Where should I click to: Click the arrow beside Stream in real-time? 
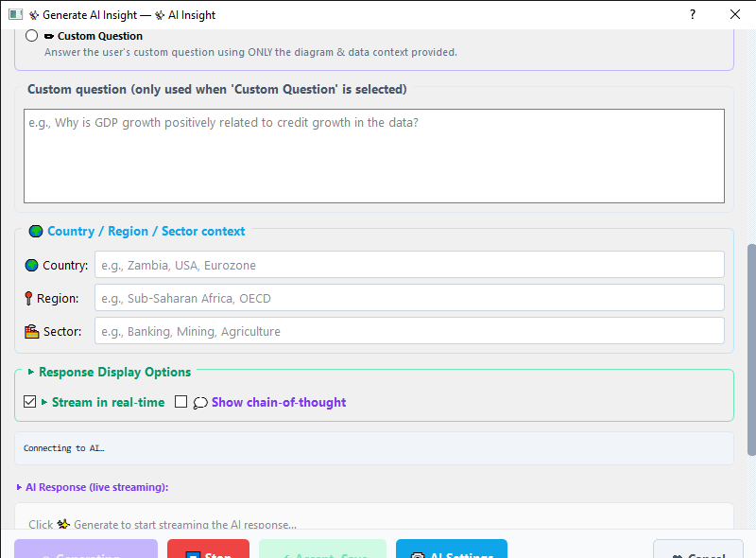click(x=44, y=402)
